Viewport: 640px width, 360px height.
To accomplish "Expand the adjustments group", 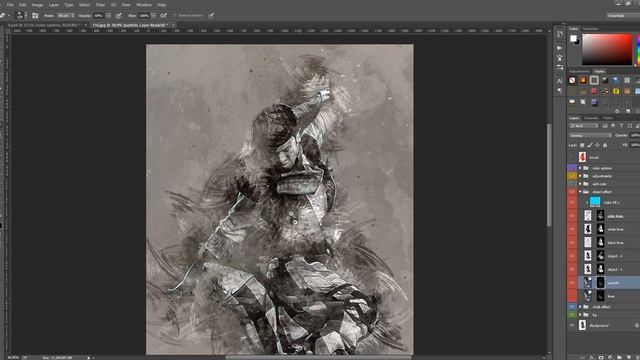I will point(580,176).
